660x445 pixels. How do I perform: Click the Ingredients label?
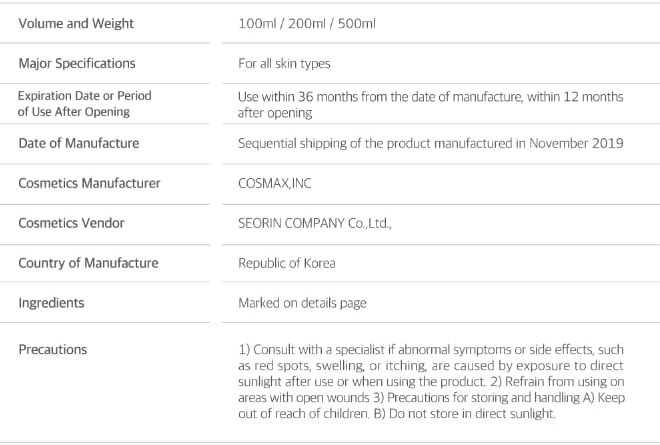(x=51, y=303)
